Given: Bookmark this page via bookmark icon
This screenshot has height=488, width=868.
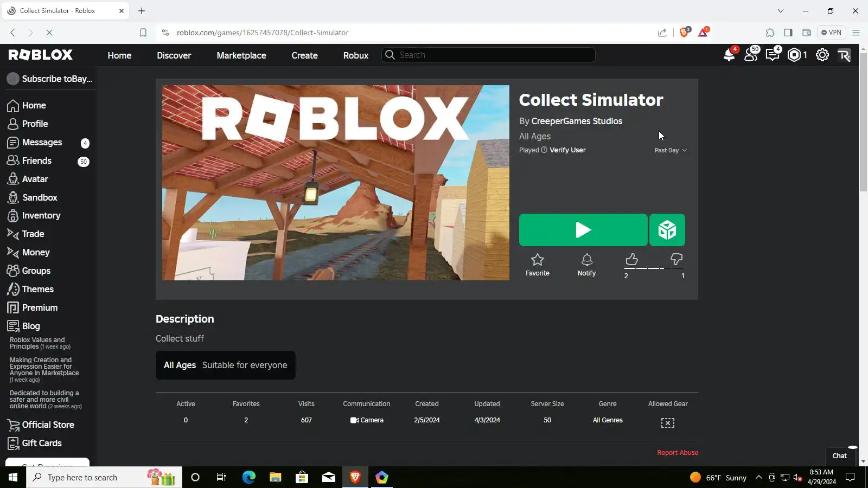Looking at the screenshot, I should coord(143,33).
